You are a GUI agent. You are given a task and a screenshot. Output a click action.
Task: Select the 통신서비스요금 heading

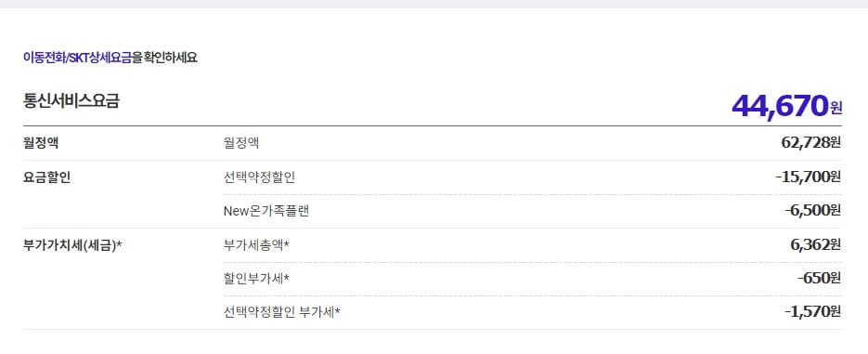tap(71, 101)
